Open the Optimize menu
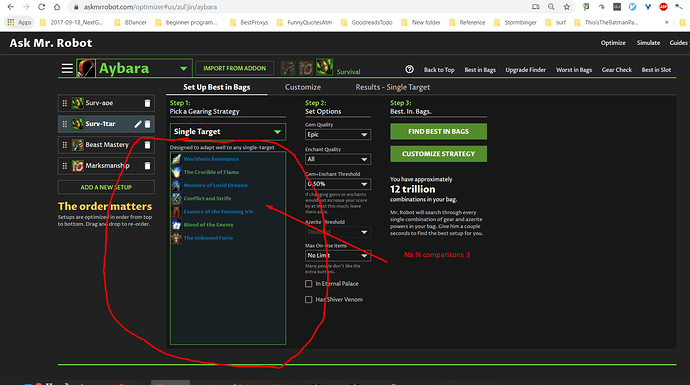 pos(613,43)
